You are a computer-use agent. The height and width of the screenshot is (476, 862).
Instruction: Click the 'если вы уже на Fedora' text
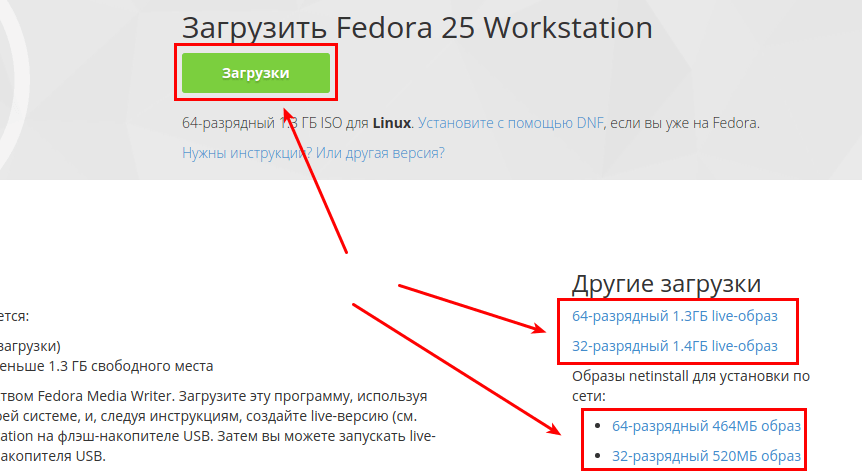coord(684,123)
